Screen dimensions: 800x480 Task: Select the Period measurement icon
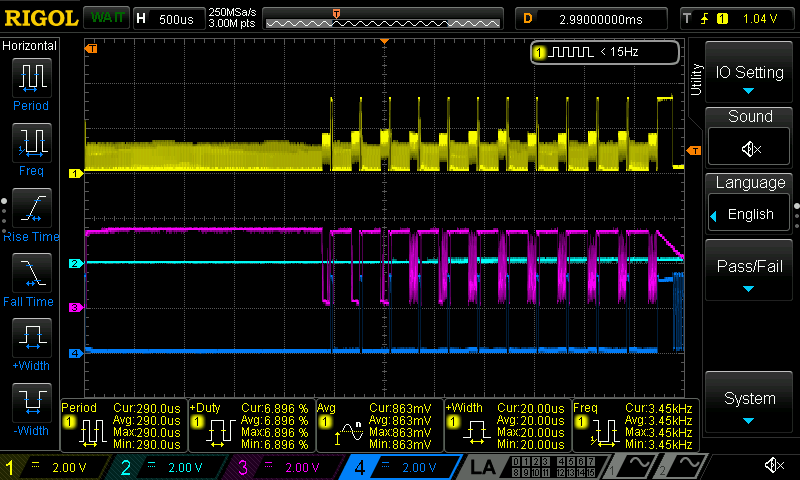pos(32,78)
